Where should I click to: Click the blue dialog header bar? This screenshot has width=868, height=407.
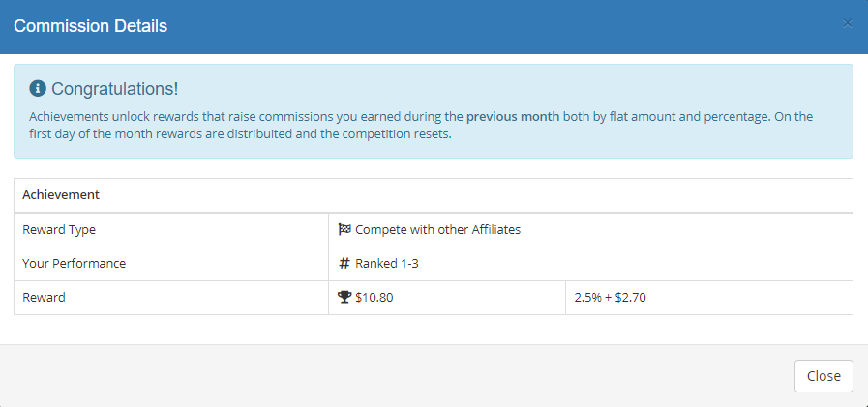(x=434, y=26)
